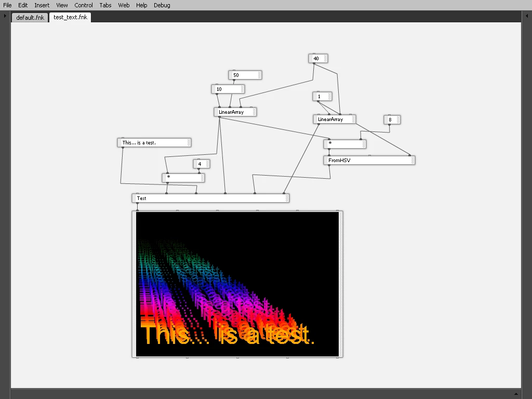Open the File menu

[x=7, y=5]
